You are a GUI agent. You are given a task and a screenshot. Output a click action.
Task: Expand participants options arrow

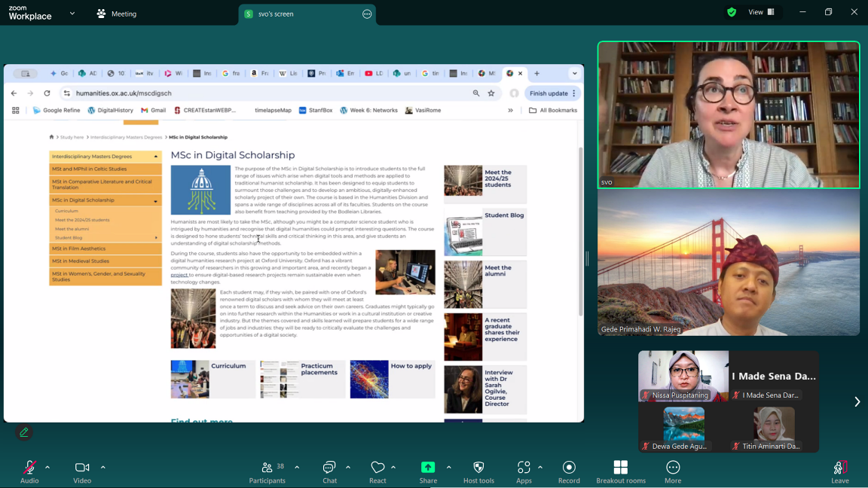(298, 468)
